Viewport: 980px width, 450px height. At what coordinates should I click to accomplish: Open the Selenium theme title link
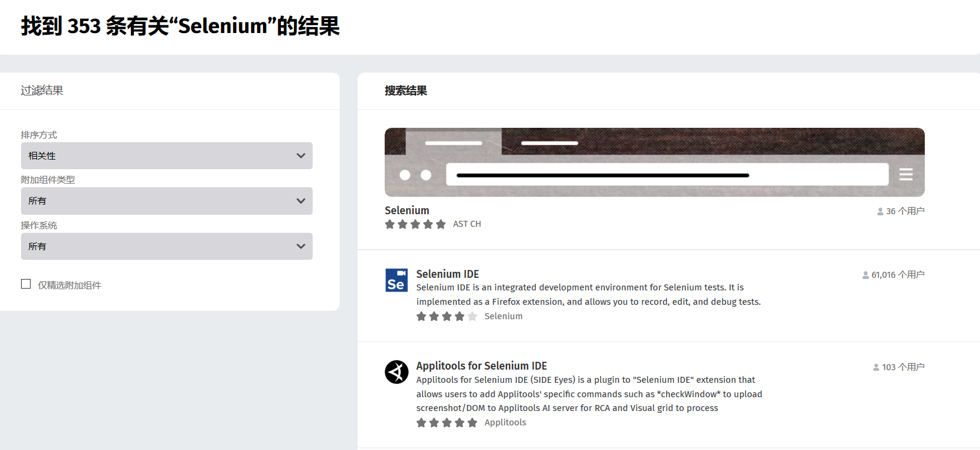coord(407,210)
